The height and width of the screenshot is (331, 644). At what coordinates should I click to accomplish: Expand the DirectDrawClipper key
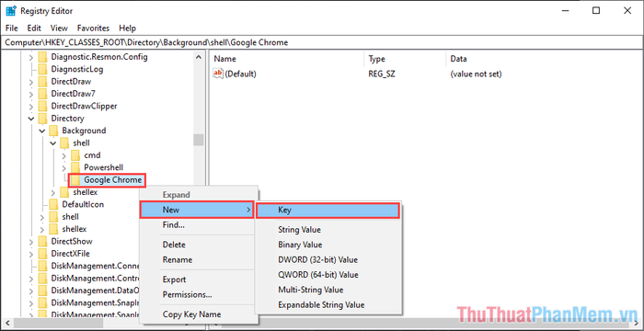31,107
